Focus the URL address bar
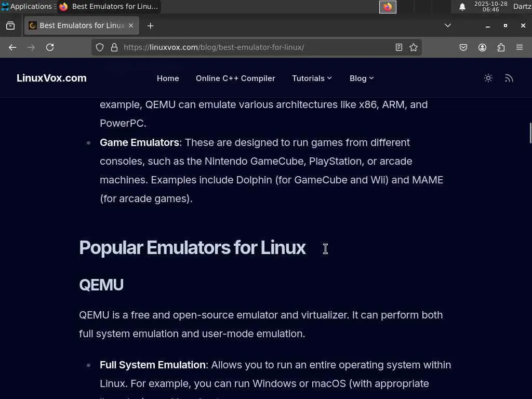The height and width of the screenshot is (399, 532). [256, 47]
